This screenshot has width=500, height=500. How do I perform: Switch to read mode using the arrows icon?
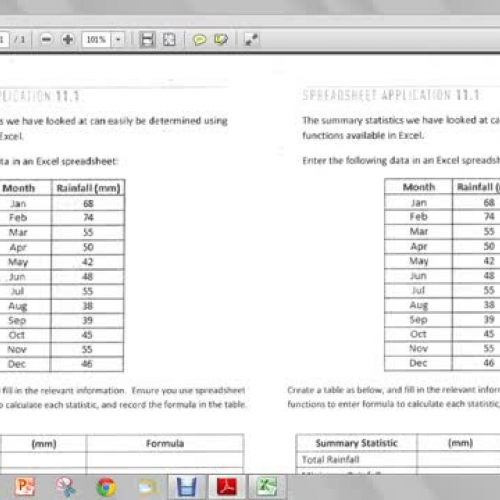[251, 39]
